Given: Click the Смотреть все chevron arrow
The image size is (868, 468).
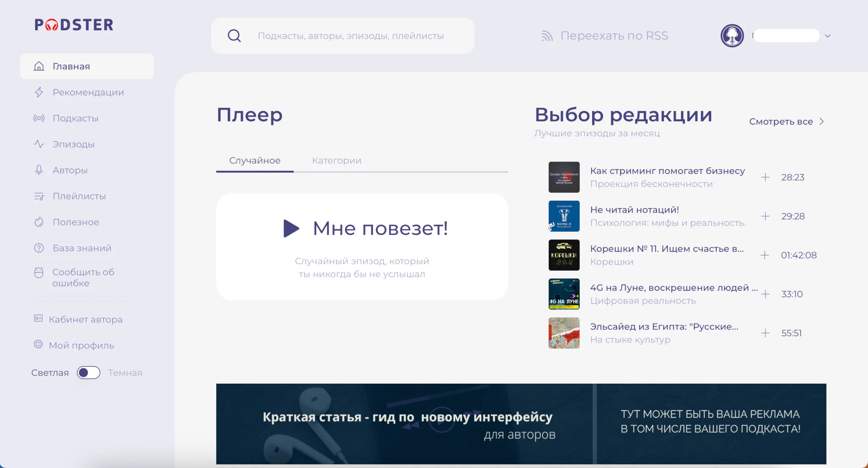Looking at the screenshot, I should 821,122.
